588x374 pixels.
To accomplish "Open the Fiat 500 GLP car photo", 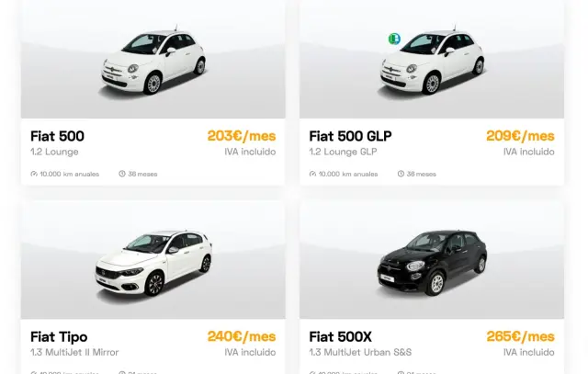I will point(432,59).
